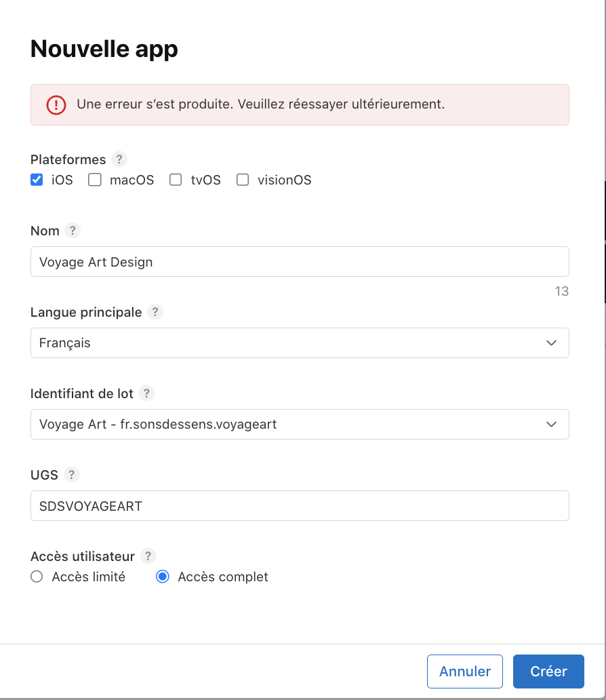This screenshot has width=606, height=700.
Task: Expand the Identifiant de lot dropdown
Action: pyautogui.click(x=552, y=424)
